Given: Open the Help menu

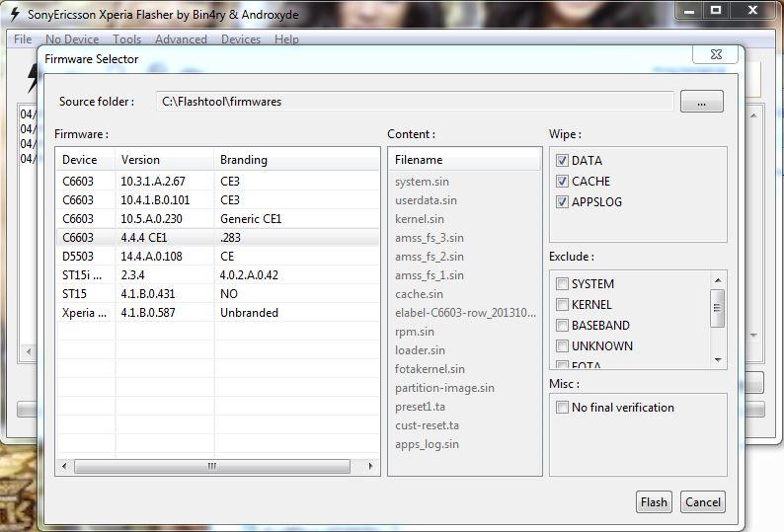Looking at the screenshot, I should (286, 39).
